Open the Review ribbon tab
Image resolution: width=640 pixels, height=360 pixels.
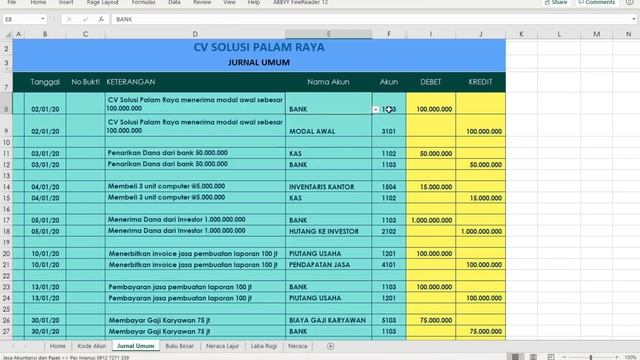coord(202,2)
